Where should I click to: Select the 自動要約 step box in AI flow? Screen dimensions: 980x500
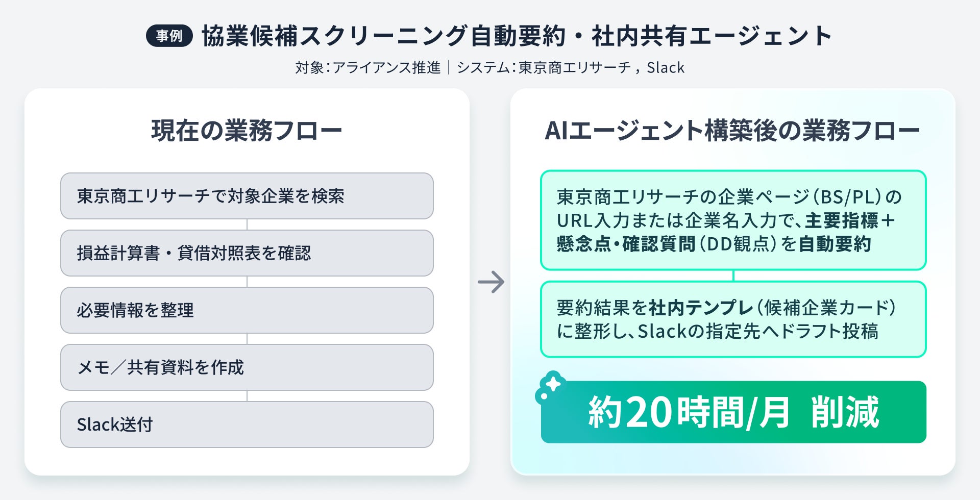[x=733, y=220]
